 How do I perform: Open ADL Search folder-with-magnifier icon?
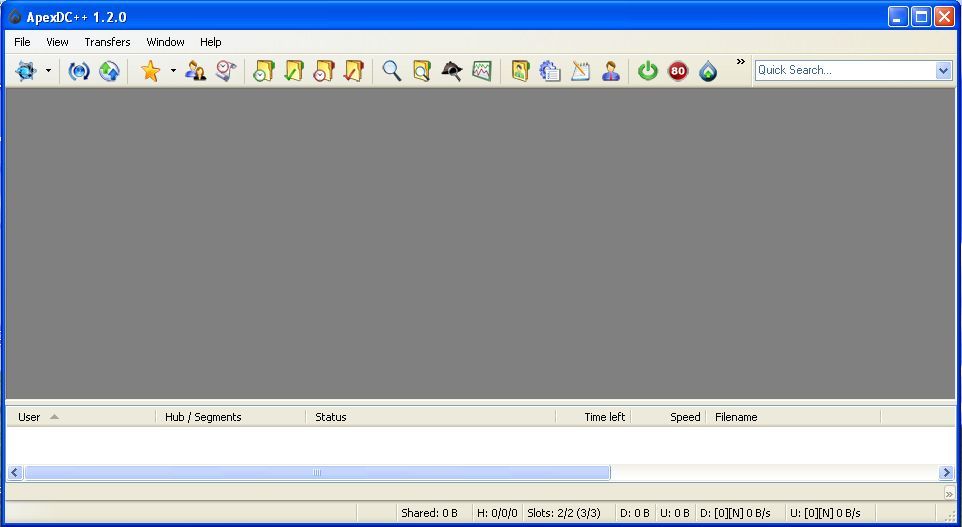tap(421, 71)
